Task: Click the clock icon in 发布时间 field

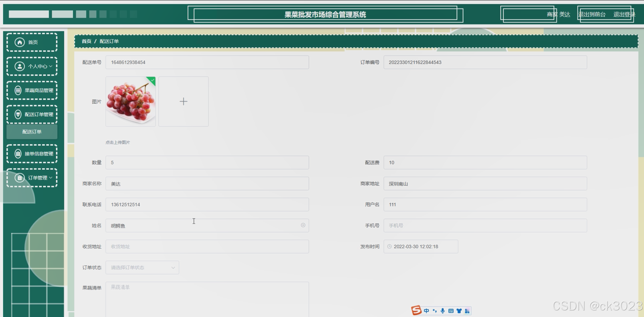Action: [389, 247]
